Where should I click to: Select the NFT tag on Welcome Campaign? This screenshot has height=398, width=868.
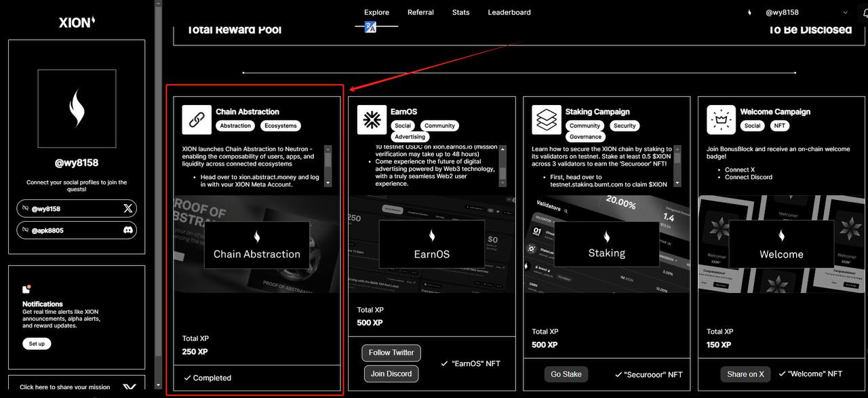pos(780,125)
